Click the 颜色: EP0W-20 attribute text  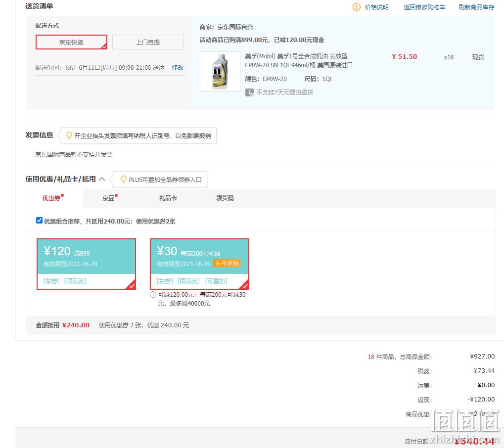pyautogui.click(x=266, y=79)
